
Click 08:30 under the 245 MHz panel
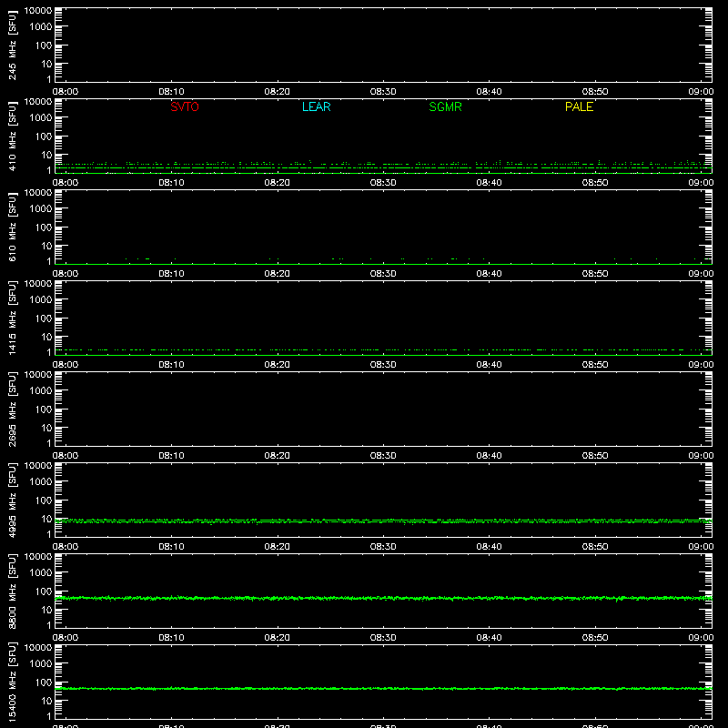tap(383, 92)
